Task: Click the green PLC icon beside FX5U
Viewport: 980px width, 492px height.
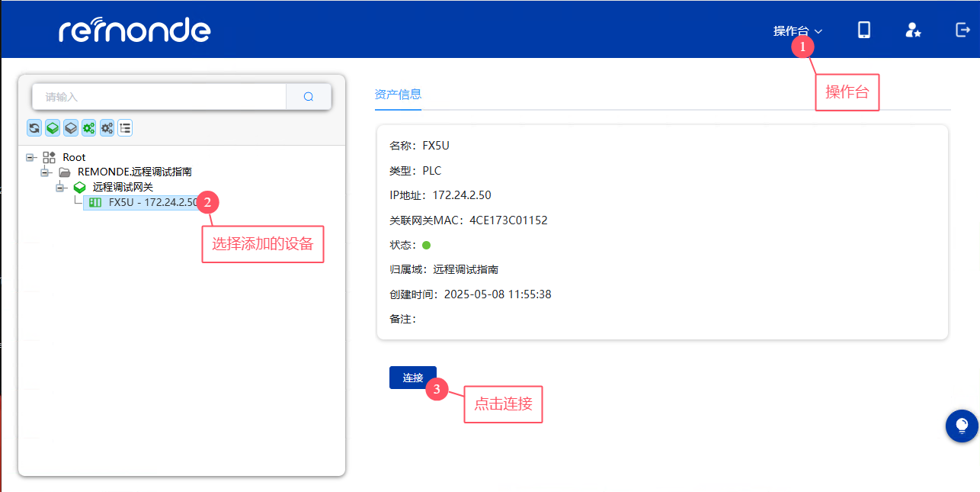Action: point(95,202)
